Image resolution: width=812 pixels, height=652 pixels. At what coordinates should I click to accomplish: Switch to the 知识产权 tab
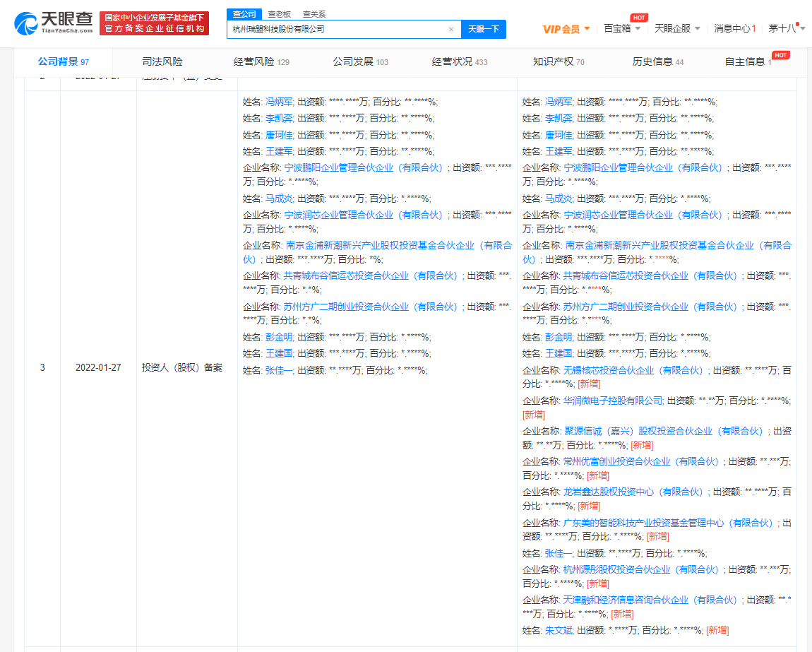coord(559,61)
